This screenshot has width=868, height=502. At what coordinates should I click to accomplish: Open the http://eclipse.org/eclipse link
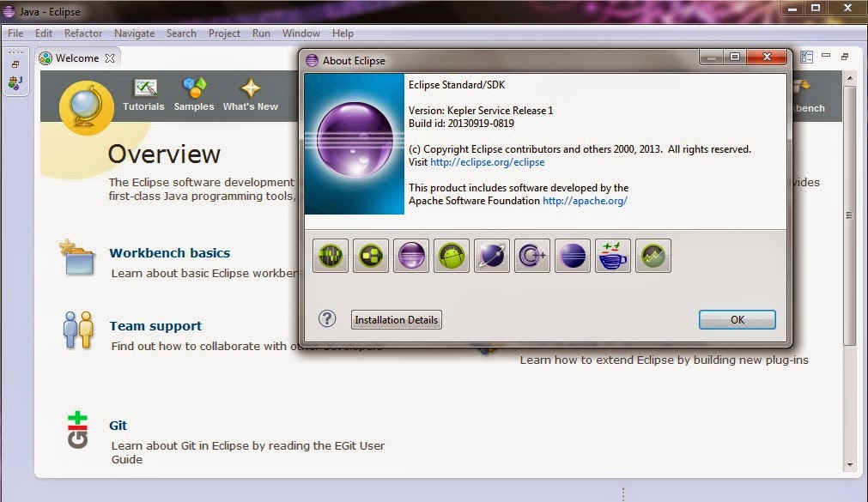(487, 162)
